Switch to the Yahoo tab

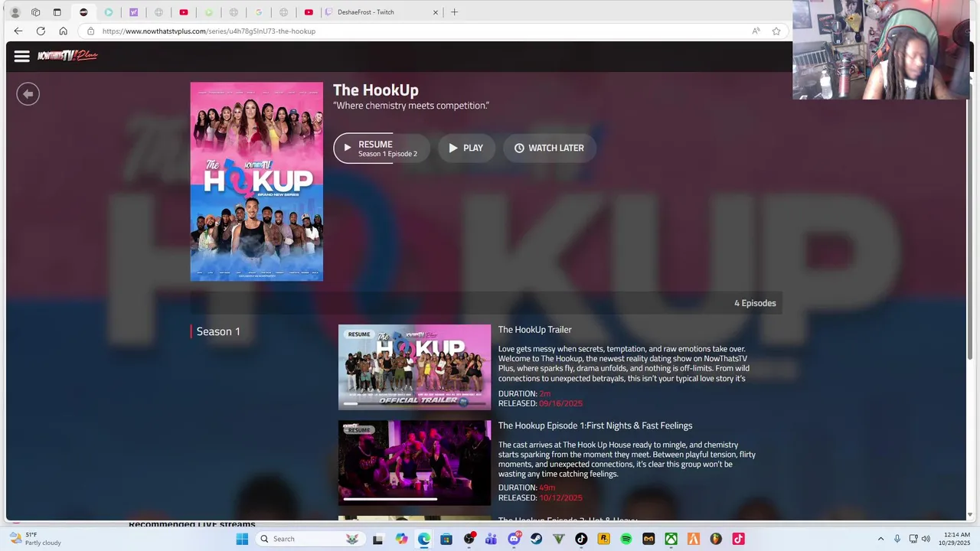pyautogui.click(x=133, y=12)
